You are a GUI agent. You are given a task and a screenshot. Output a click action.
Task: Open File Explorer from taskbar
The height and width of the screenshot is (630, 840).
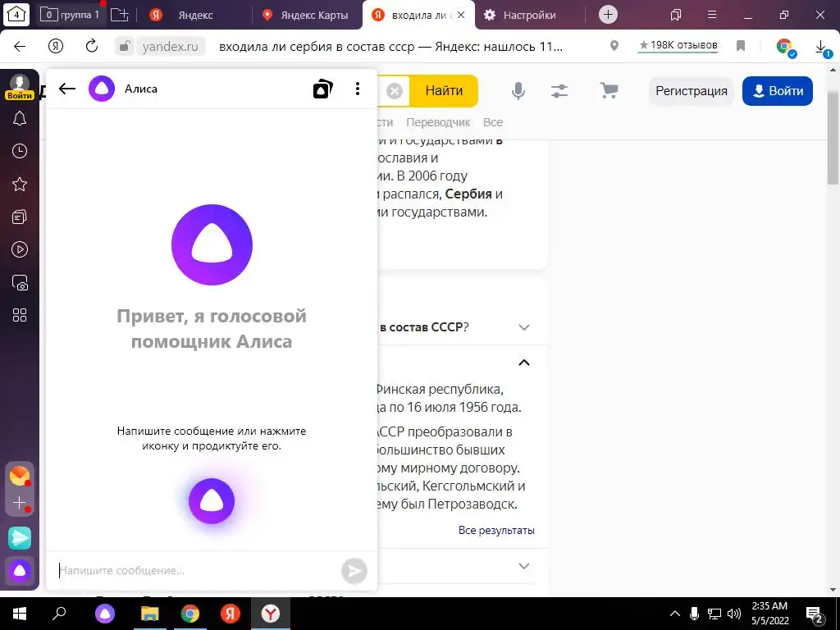click(150, 614)
